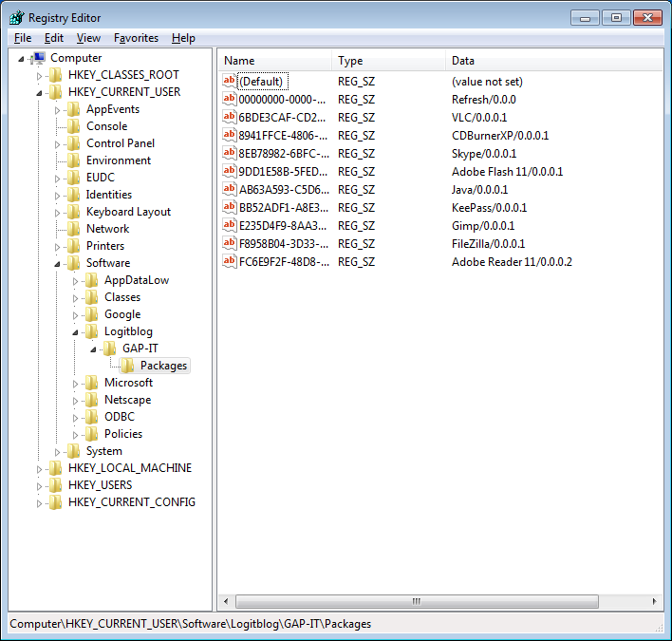Click the string icon for the 8EB78982-6BFC value
The width and height of the screenshot is (672, 641).
[x=230, y=153]
